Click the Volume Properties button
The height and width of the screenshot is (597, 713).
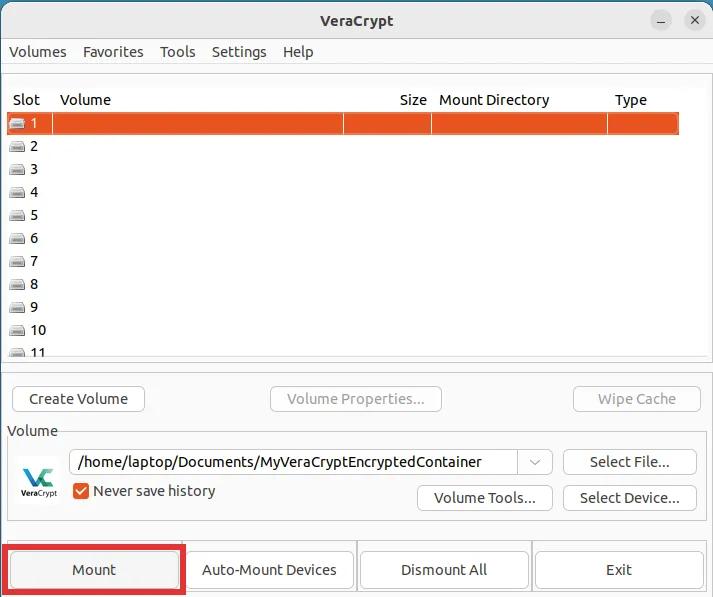[356, 399]
